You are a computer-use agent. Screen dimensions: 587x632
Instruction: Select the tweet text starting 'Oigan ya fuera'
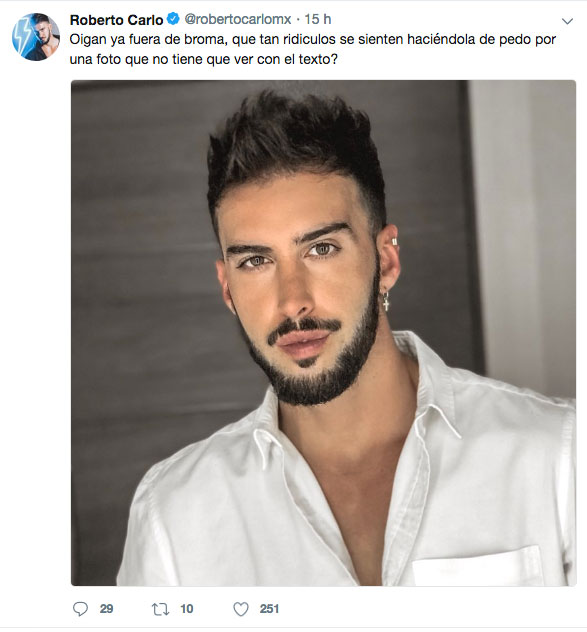313,49
